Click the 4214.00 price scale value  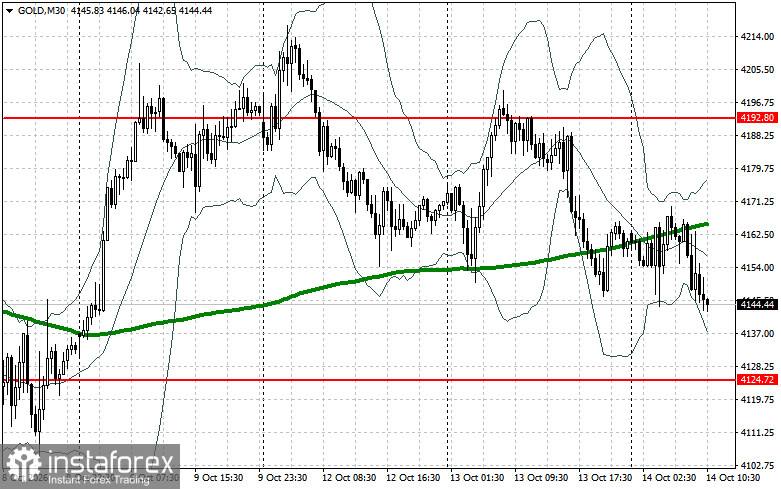click(757, 36)
